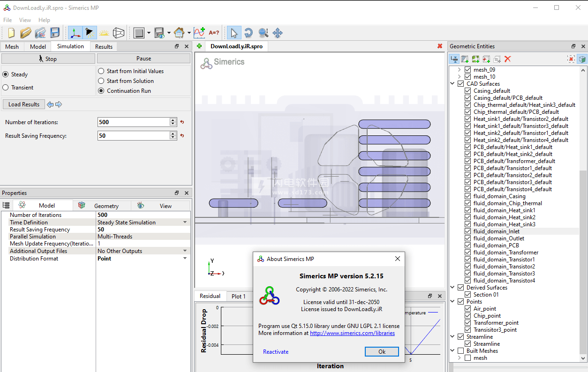Image resolution: width=588 pixels, height=372 pixels.
Task: Uncheck the Air_point checkbox
Action: pyautogui.click(x=467, y=309)
